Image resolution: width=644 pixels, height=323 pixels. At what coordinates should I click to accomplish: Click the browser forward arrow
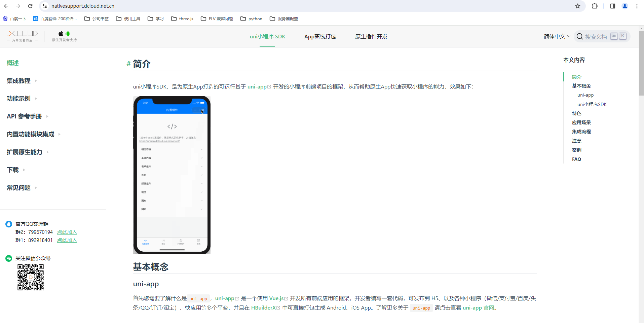[x=18, y=6]
